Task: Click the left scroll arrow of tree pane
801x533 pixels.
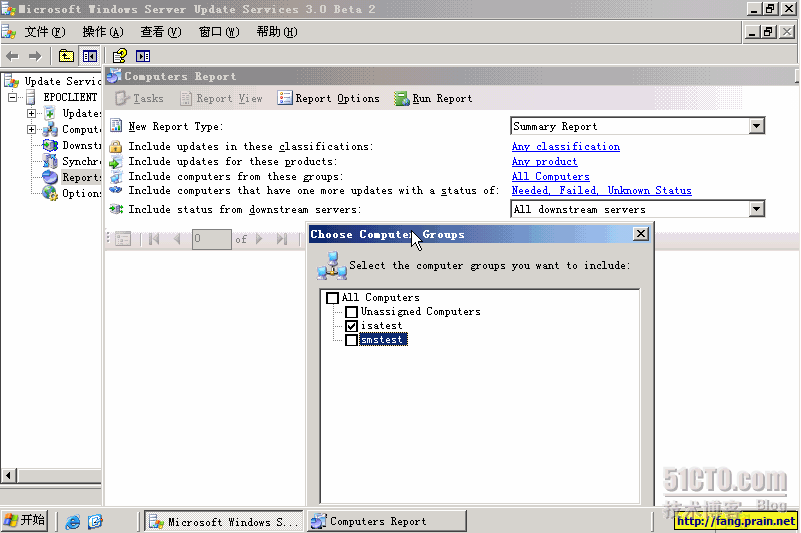Action: 8,475
